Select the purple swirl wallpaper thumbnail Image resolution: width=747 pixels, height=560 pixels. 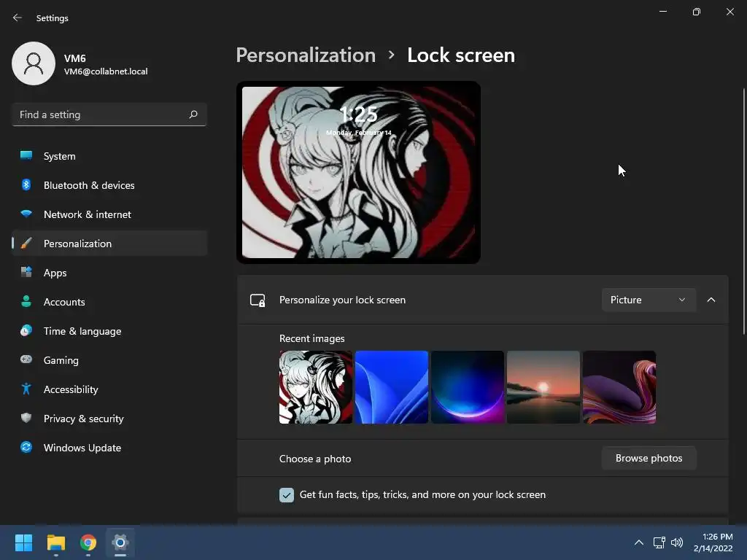coord(619,387)
